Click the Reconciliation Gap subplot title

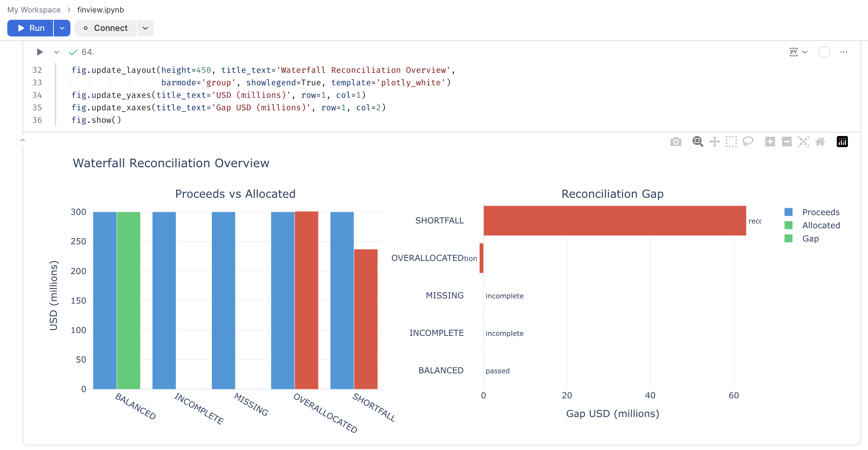coord(612,194)
